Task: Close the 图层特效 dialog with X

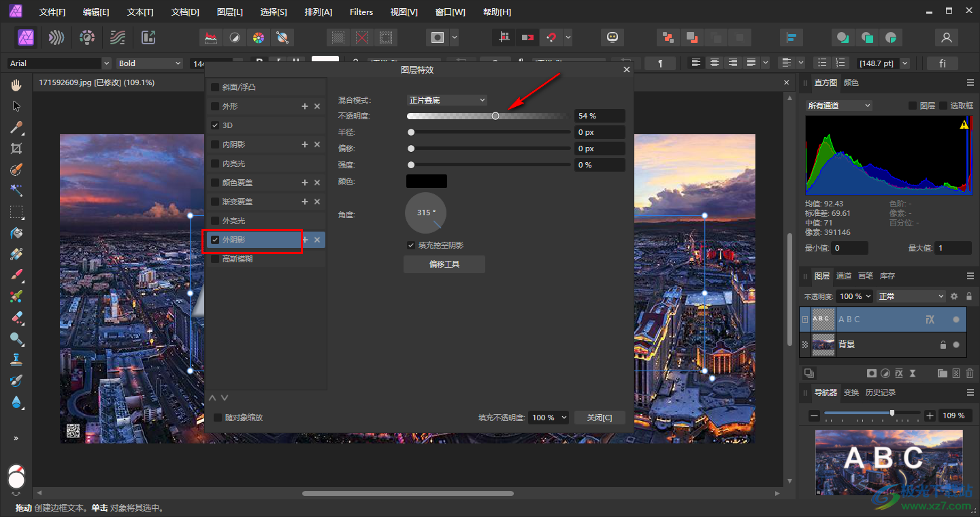Action: 627,69
